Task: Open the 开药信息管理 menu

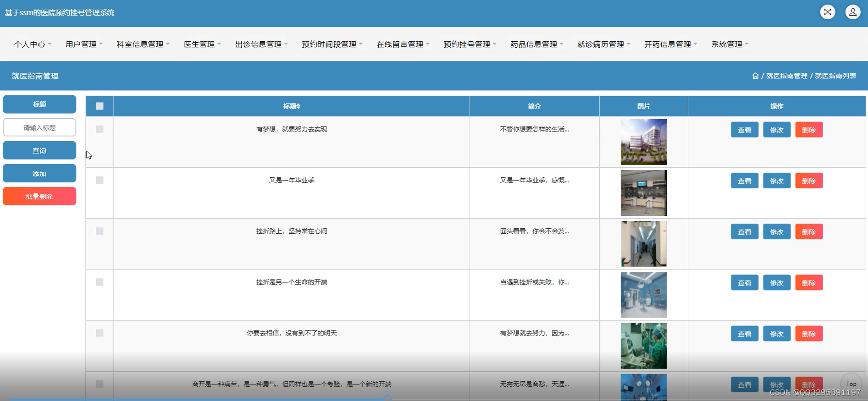Action: [671, 44]
